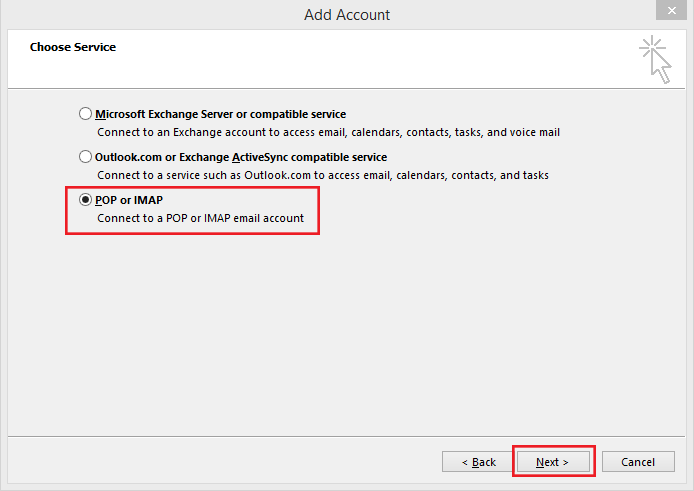Click the 'Microsoft Exchange Server or compatible service' label
The image size is (694, 491).
[x=220, y=114]
